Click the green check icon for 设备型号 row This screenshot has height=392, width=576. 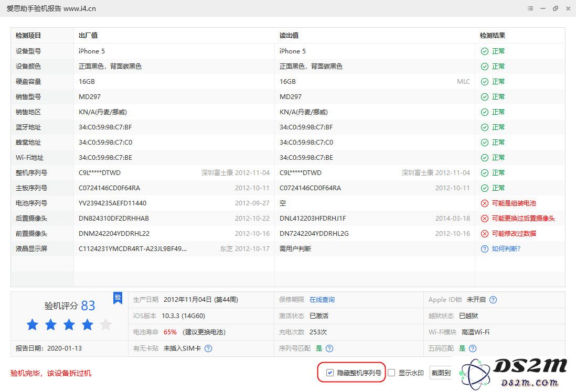[x=485, y=51]
